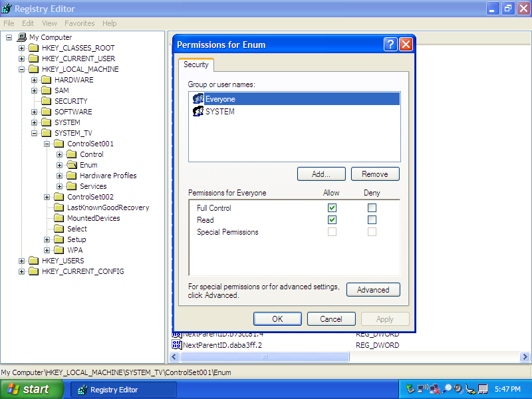Click Allow checkbox for Special Permissions
Screen dimensions: 532x399
pos(332,231)
